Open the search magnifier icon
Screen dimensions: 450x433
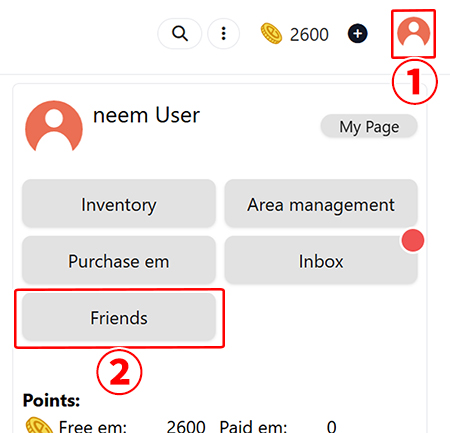pos(180,33)
